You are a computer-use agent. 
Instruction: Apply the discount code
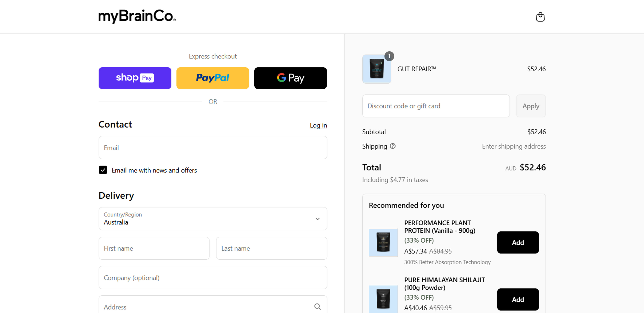click(530, 106)
